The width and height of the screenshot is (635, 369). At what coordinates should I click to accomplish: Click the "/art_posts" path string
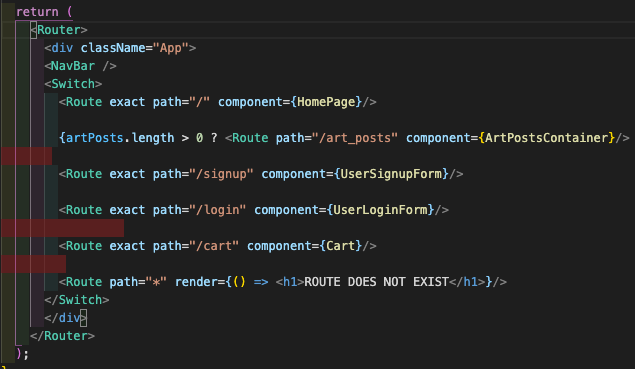click(x=354, y=138)
